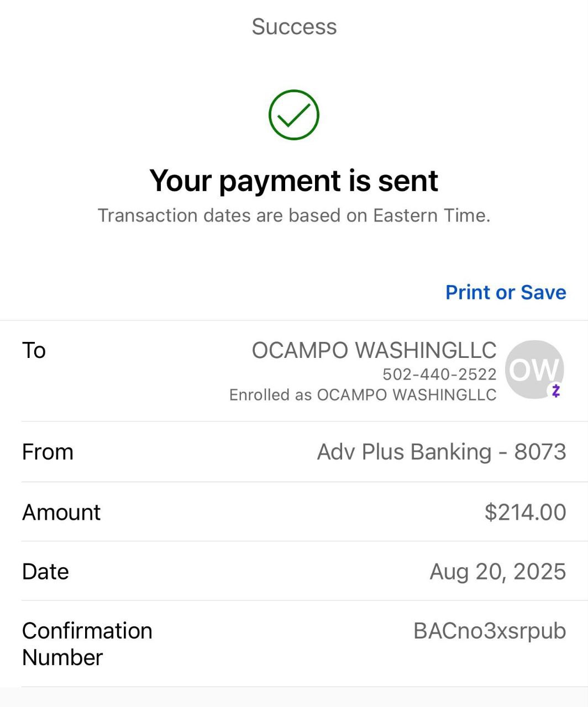Click the purple Zelle badge icon

click(556, 391)
